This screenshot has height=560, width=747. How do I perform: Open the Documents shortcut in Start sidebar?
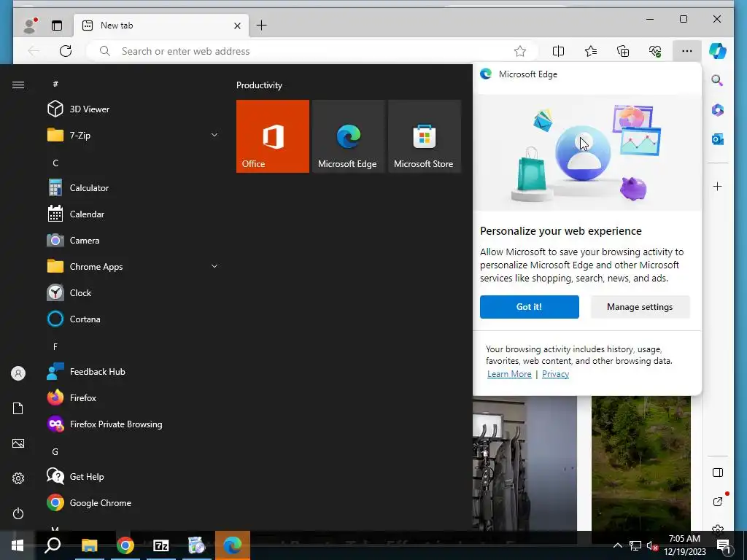[18, 408]
